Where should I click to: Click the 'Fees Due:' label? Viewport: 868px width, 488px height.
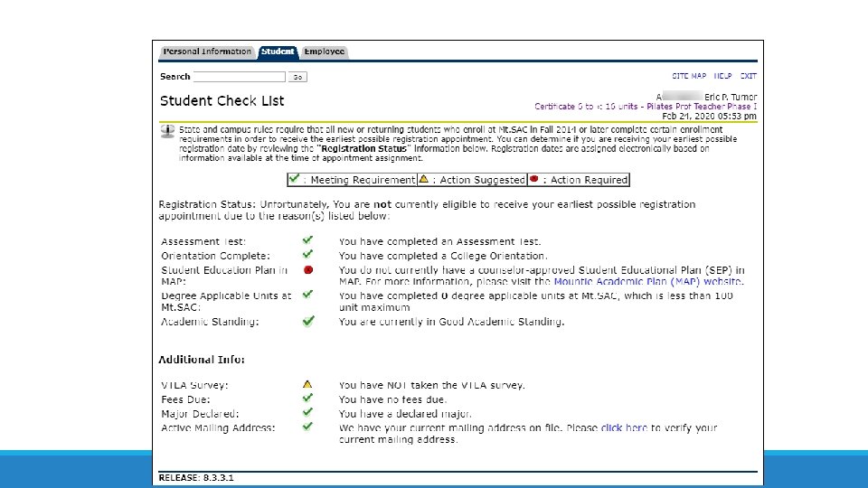185,399
